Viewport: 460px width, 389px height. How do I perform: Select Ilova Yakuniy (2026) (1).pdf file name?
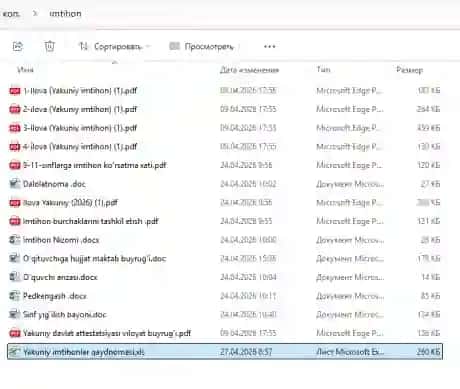[x=70, y=203]
